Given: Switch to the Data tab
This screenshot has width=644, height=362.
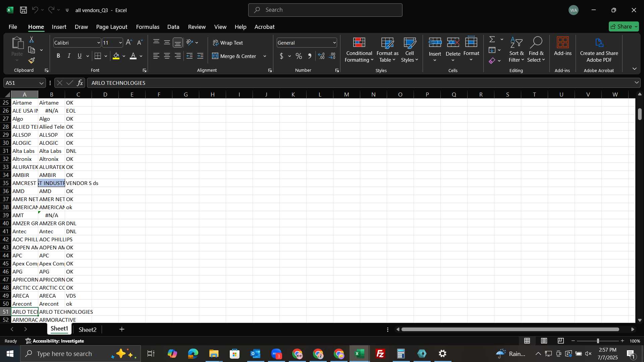Looking at the screenshot, I should pos(173,27).
